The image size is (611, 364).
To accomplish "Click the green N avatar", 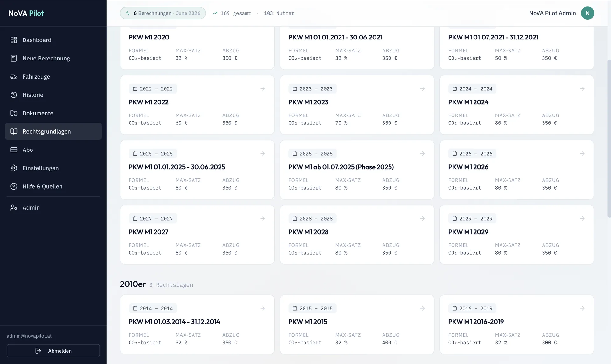I will (x=587, y=13).
